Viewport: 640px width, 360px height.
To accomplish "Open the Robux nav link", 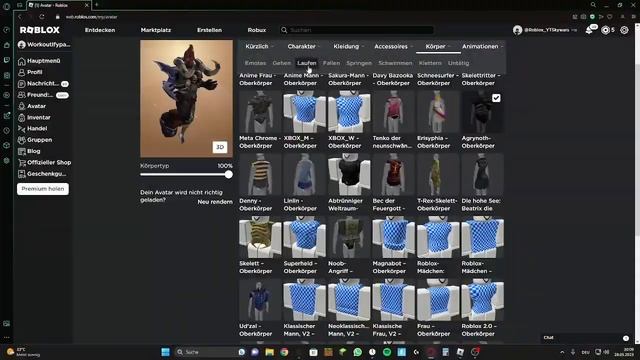I will 257,30.
